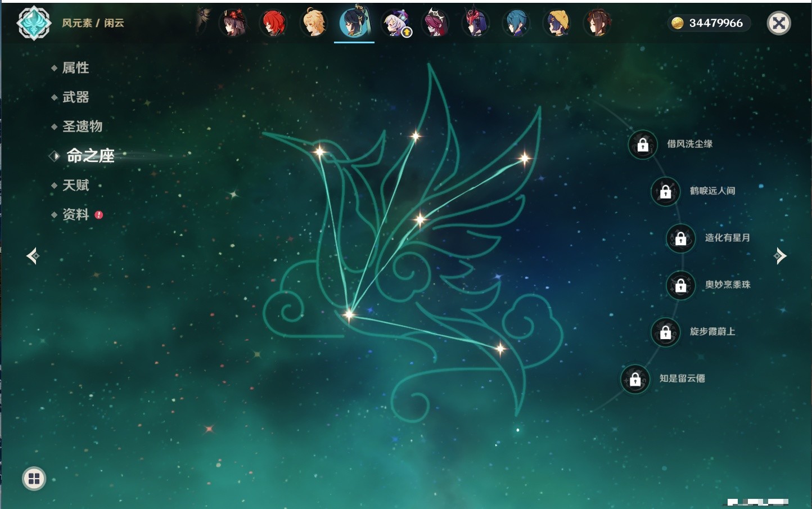
Task: Select the red-masked Kujou Sara portrait
Action: 476,24
